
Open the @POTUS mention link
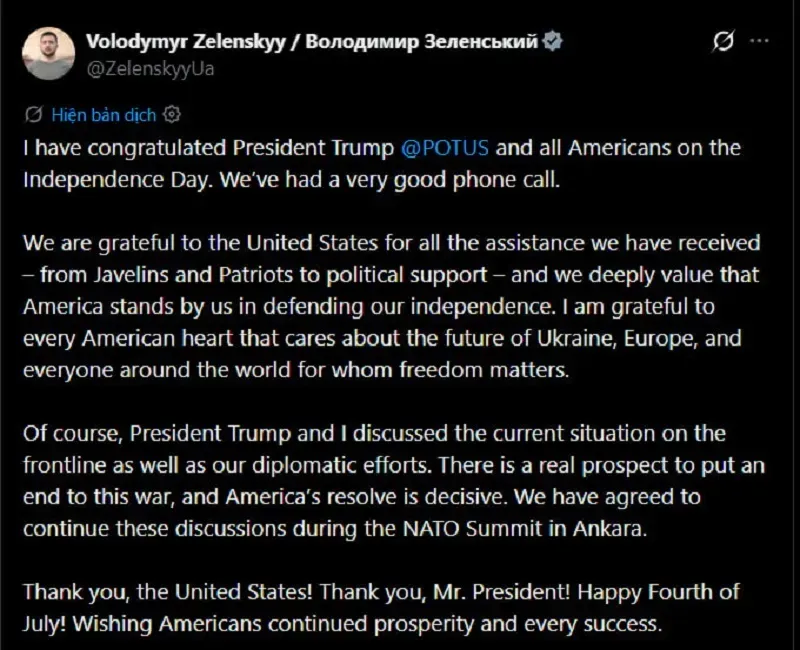point(445,148)
